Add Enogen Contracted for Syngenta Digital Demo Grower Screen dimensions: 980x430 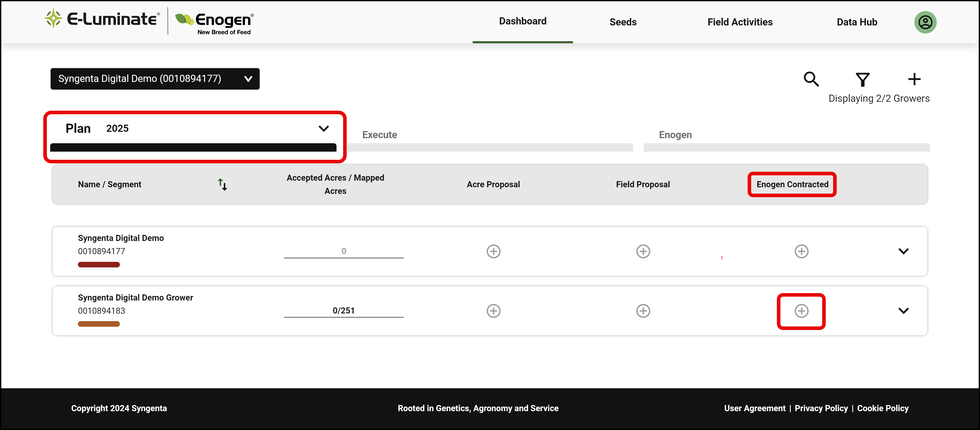[x=801, y=311]
